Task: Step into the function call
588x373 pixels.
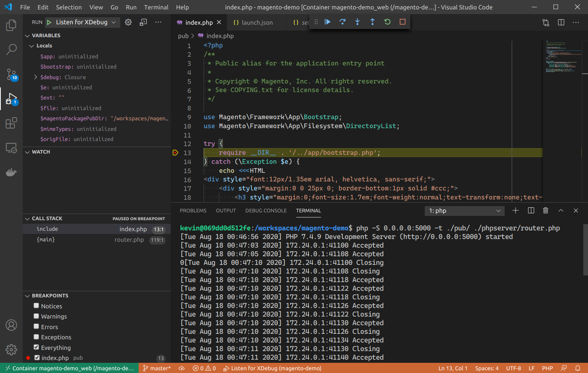Action: click(357, 22)
